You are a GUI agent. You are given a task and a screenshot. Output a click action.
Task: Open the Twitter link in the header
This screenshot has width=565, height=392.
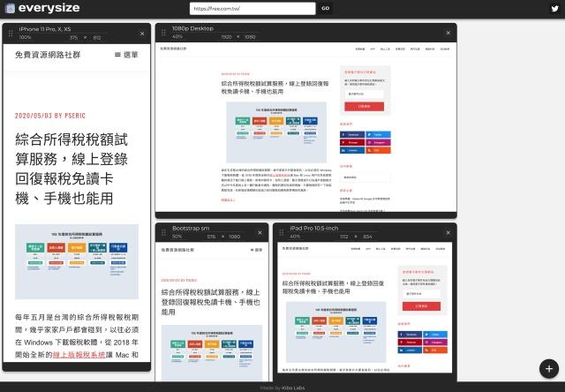click(555, 9)
